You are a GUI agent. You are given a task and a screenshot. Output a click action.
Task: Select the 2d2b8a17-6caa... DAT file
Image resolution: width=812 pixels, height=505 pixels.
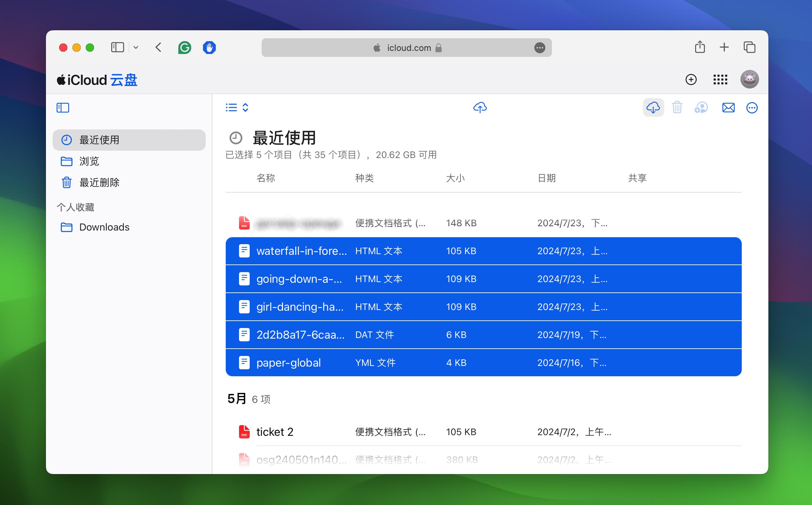[483, 335]
